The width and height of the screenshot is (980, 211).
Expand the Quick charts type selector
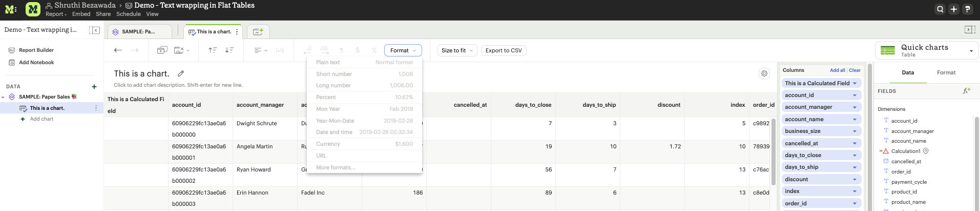[971, 51]
